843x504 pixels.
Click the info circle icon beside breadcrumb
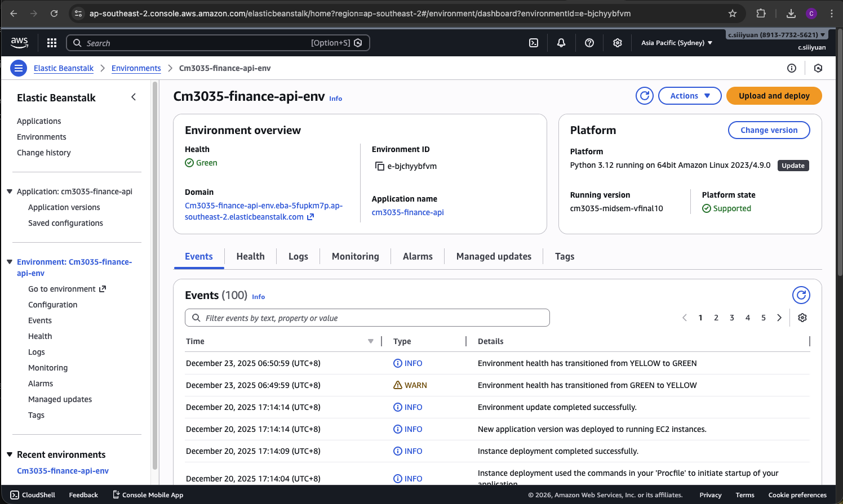pos(792,68)
